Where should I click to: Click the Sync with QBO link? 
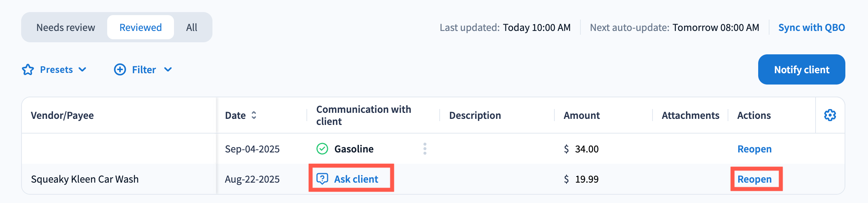point(811,28)
